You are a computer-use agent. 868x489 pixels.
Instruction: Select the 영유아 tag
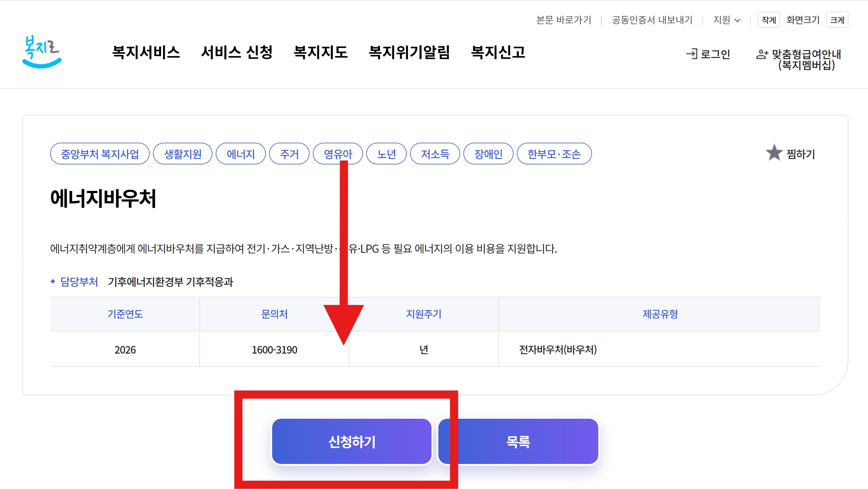click(x=338, y=154)
